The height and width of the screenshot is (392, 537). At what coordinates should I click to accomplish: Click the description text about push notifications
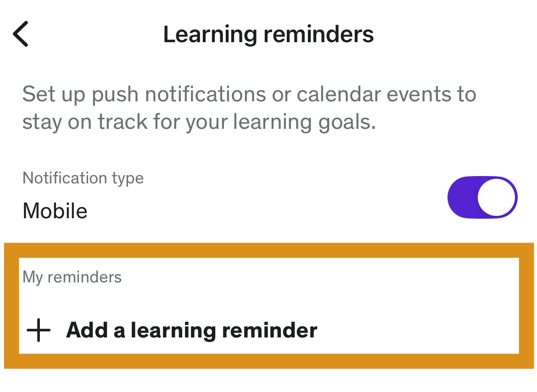[249, 108]
